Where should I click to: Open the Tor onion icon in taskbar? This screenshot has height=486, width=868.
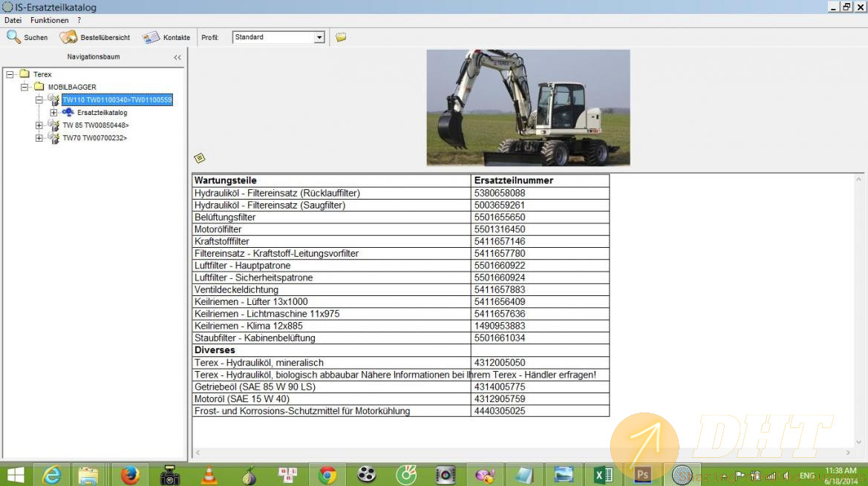click(249, 475)
